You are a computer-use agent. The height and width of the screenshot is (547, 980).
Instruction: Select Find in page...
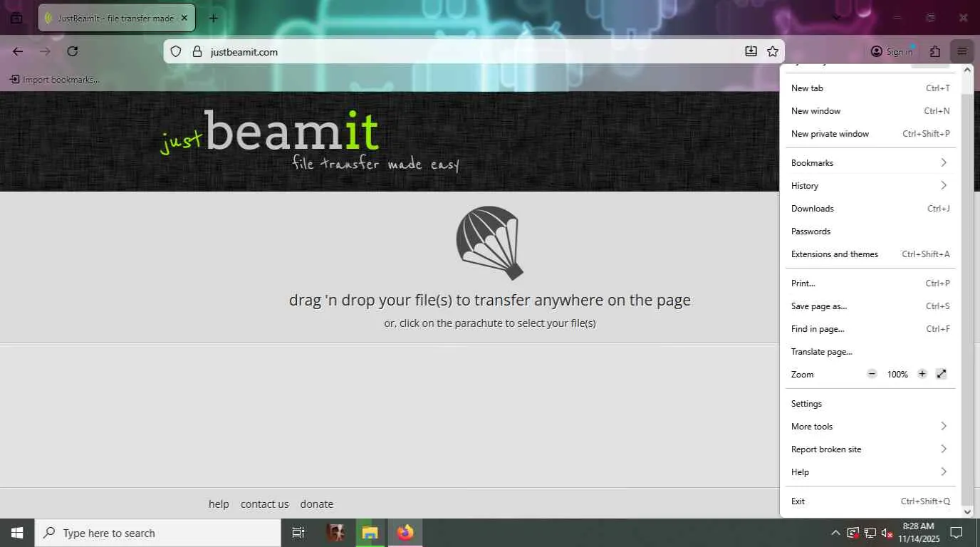pyautogui.click(x=870, y=329)
